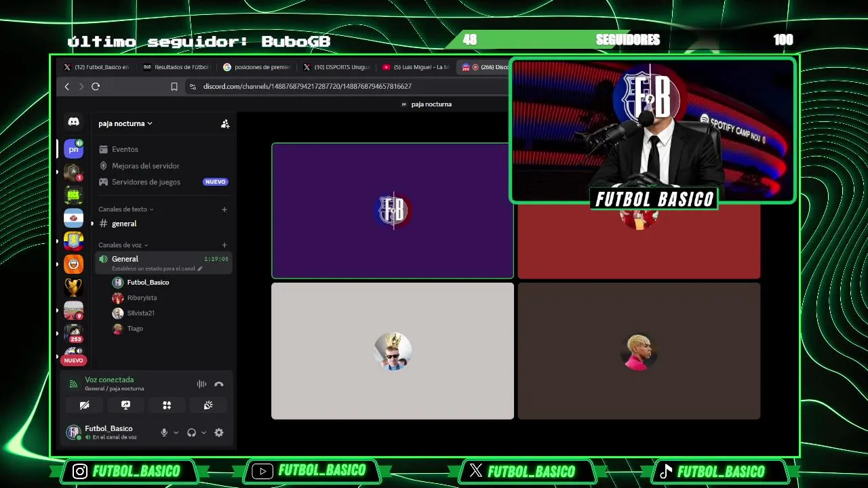The image size is (868, 488).
Task: Click 'Voz conectada' status text
Action: tap(109, 380)
